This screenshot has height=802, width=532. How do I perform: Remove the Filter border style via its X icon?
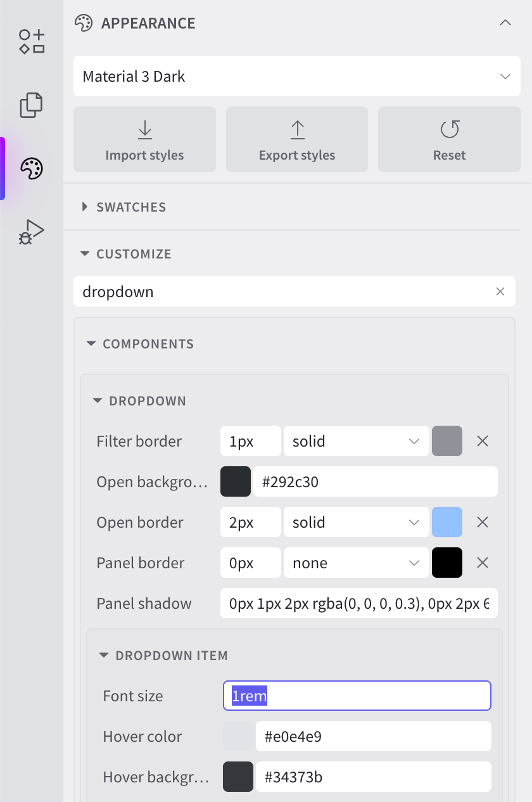(483, 441)
